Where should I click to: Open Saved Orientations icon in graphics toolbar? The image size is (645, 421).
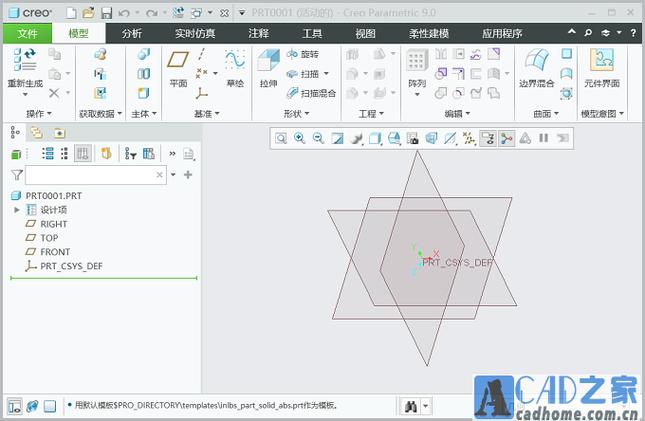394,138
